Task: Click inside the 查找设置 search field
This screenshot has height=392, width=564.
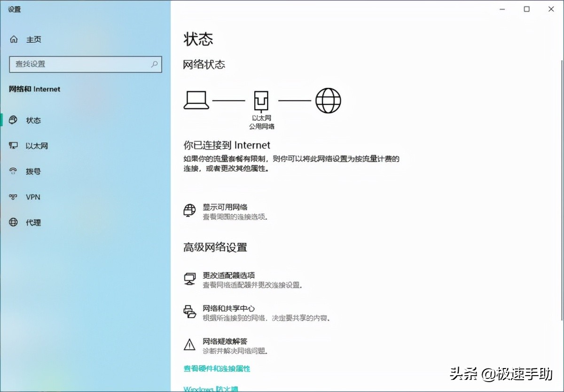Action: click(x=85, y=64)
